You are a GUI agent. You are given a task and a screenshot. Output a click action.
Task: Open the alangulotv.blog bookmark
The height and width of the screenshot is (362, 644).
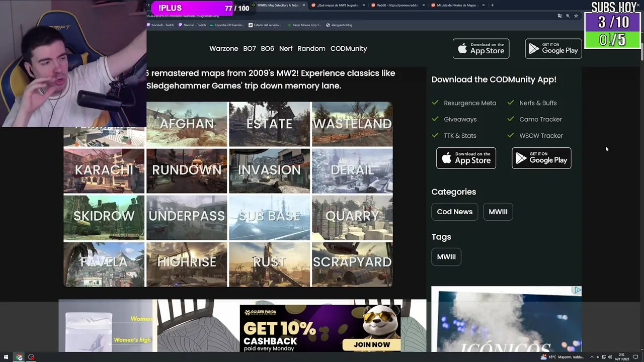click(x=339, y=25)
